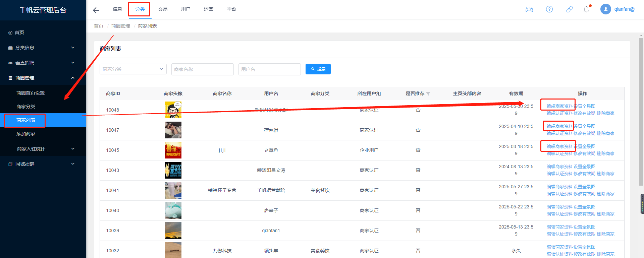Click the avatar thumbnail of merchant 10043
The height and width of the screenshot is (258, 644).
tap(173, 170)
